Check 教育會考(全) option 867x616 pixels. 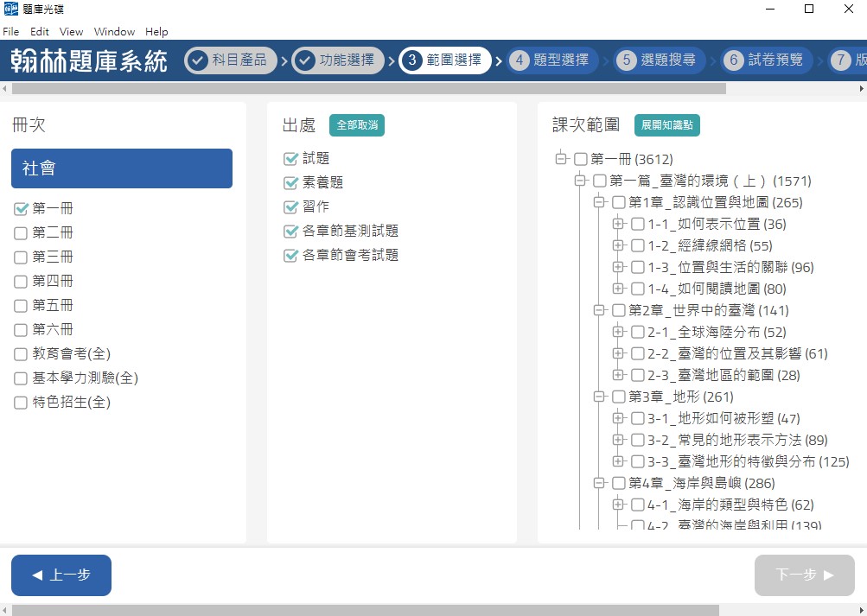point(21,354)
